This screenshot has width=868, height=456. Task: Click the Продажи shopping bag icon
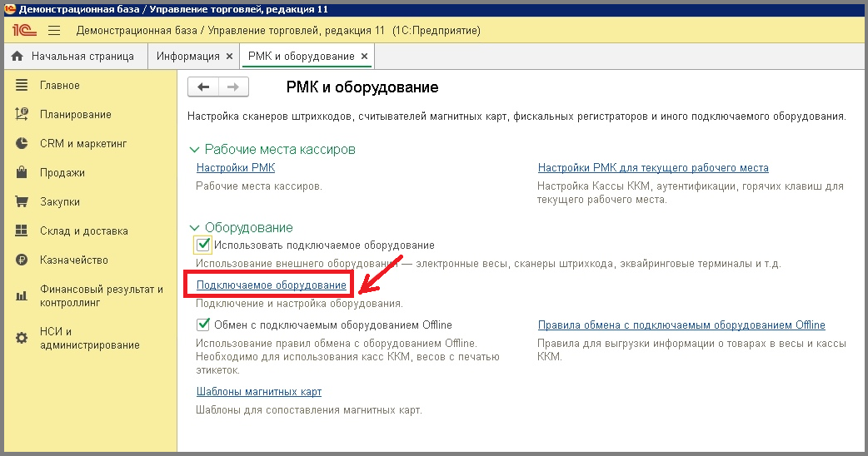pos(22,172)
